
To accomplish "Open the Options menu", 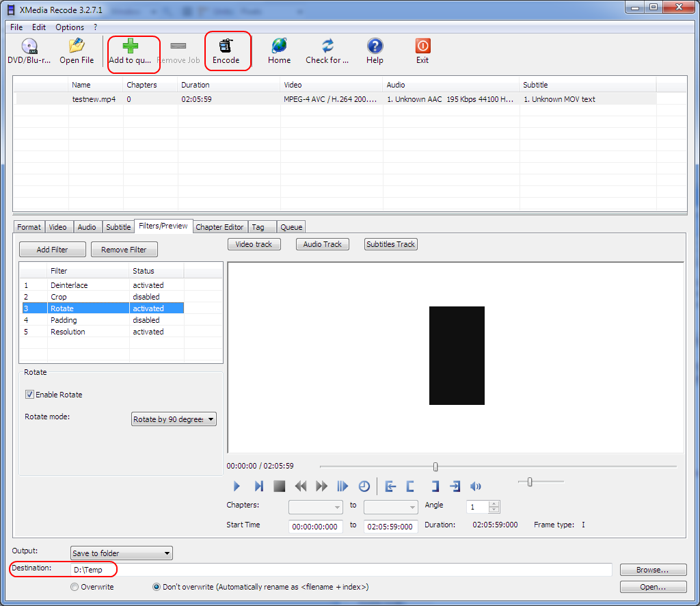I will [x=70, y=27].
